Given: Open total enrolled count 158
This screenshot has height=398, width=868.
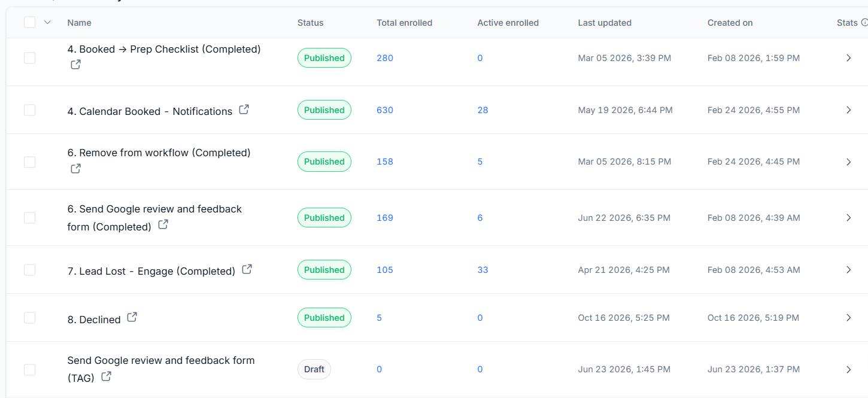Looking at the screenshot, I should tap(385, 162).
